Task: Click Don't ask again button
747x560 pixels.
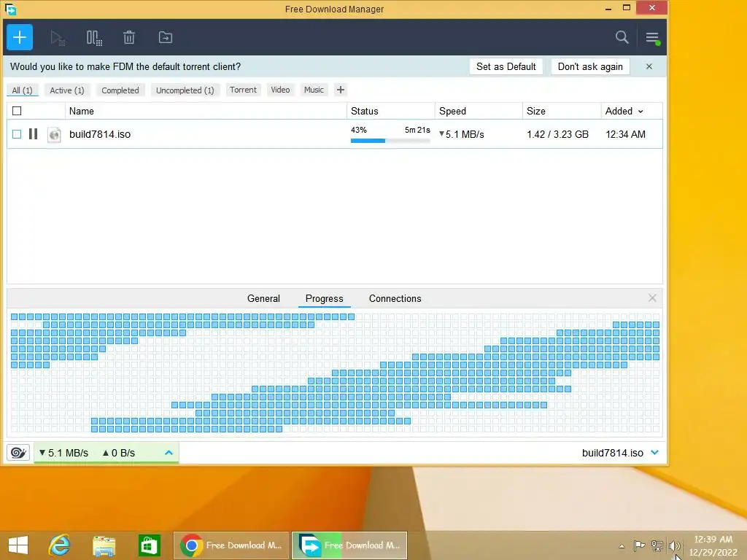Action: coord(590,66)
